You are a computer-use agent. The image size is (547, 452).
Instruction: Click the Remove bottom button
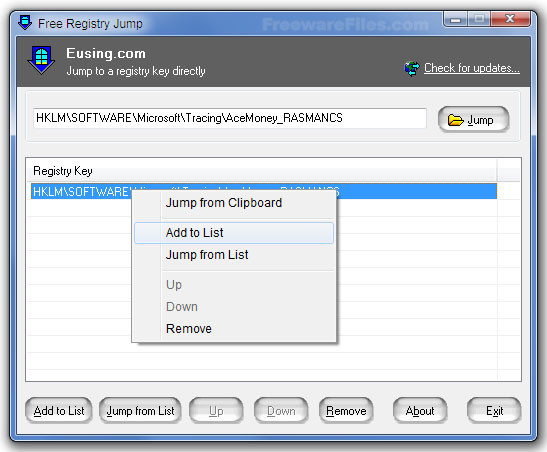346,410
